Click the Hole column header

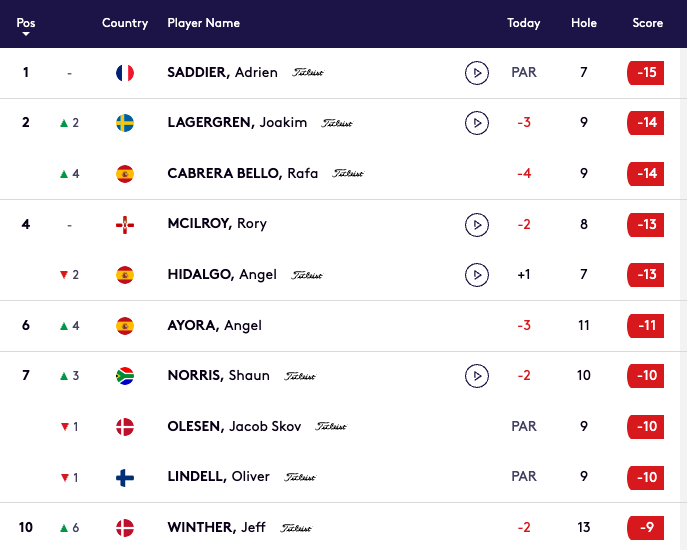click(584, 23)
